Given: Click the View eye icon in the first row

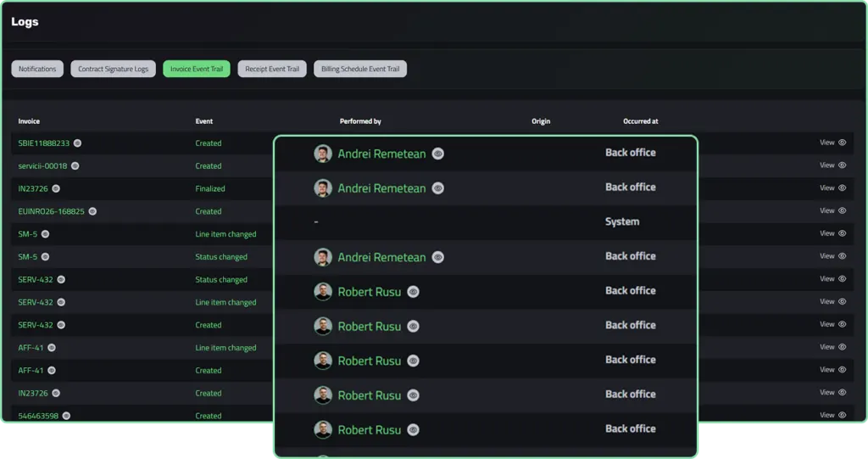Looking at the screenshot, I should 842,143.
